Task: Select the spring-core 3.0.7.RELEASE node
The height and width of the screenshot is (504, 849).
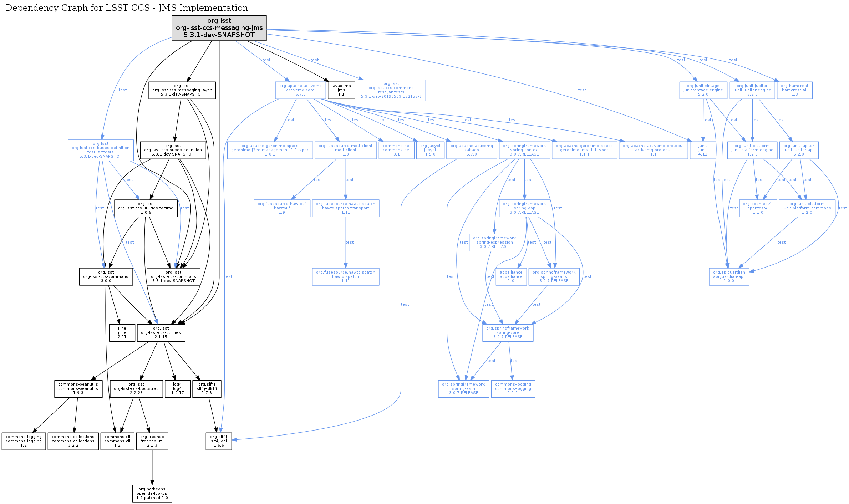Action: [508, 333]
